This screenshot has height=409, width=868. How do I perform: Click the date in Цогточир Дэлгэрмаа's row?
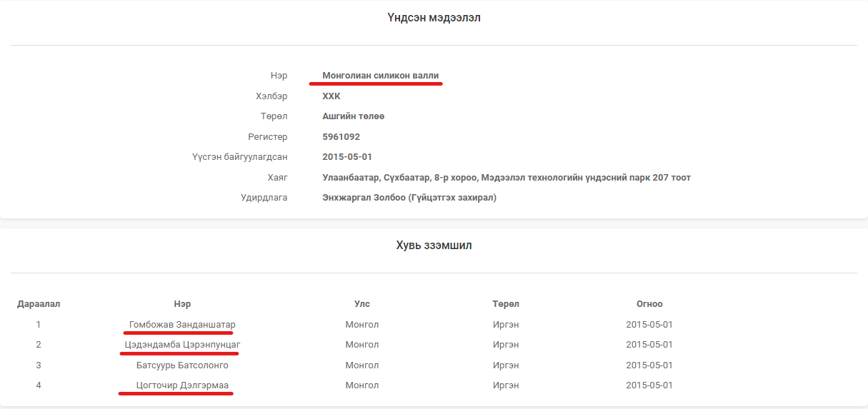tap(649, 385)
